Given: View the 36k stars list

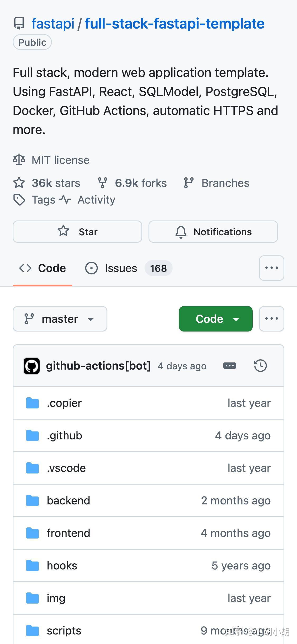Looking at the screenshot, I should tap(56, 183).
